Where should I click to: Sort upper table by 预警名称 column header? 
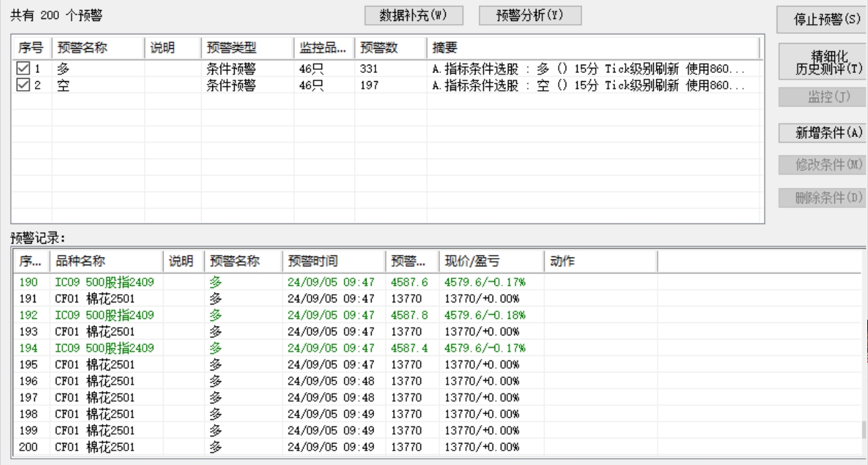click(98, 48)
